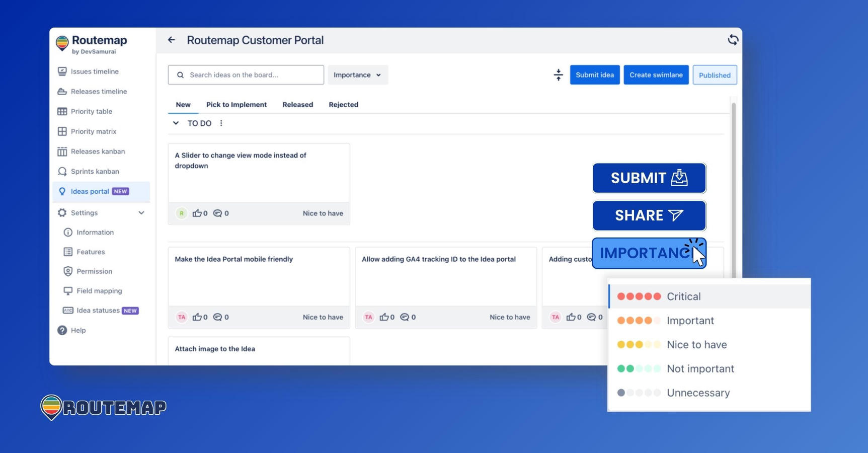The width and height of the screenshot is (868, 453).
Task: Select Not important in the importance list
Action: [x=709, y=369]
